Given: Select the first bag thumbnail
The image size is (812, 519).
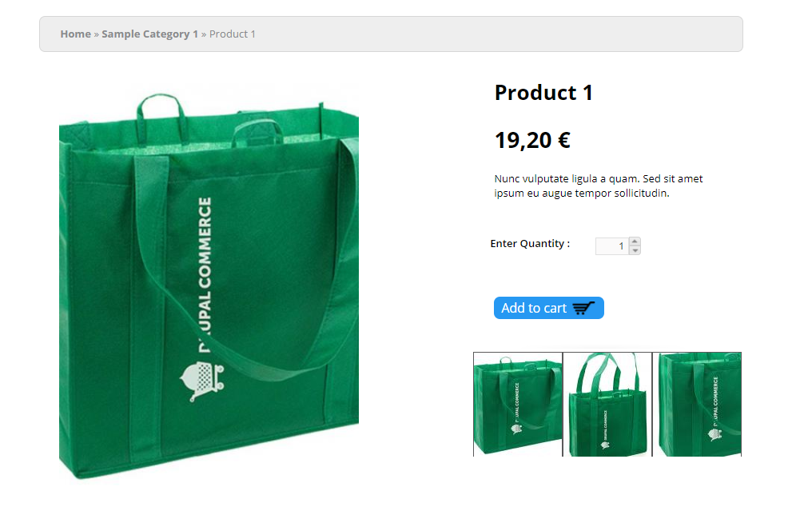Looking at the screenshot, I should click(x=518, y=405).
